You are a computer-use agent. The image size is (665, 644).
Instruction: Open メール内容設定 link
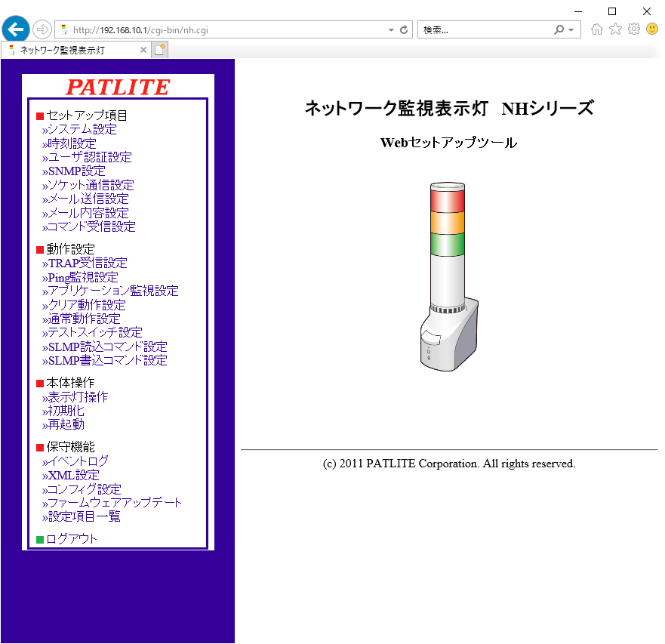[x=85, y=213]
